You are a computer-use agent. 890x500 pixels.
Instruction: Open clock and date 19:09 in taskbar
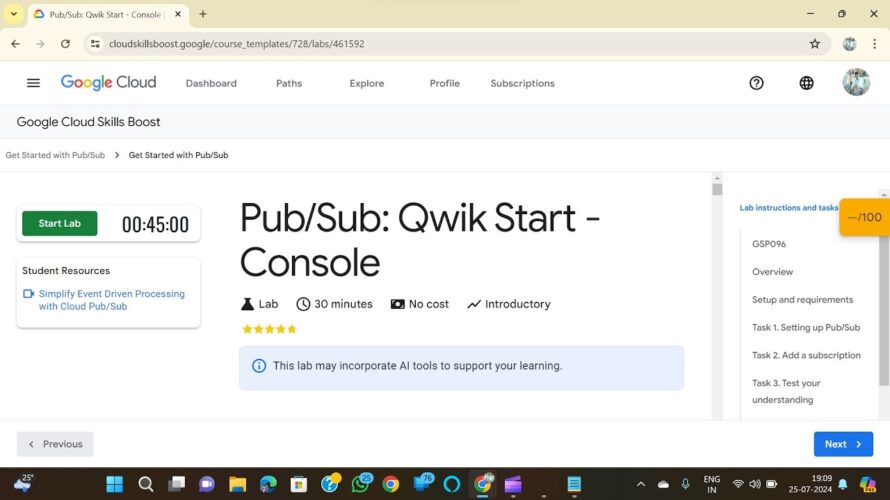[x=810, y=484]
